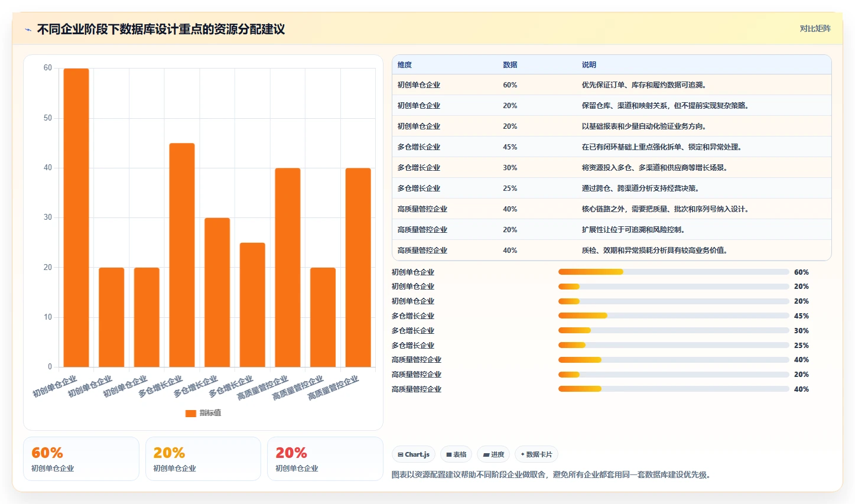Click the 30% cell in the table
This screenshot has width=855, height=504.
510,168
